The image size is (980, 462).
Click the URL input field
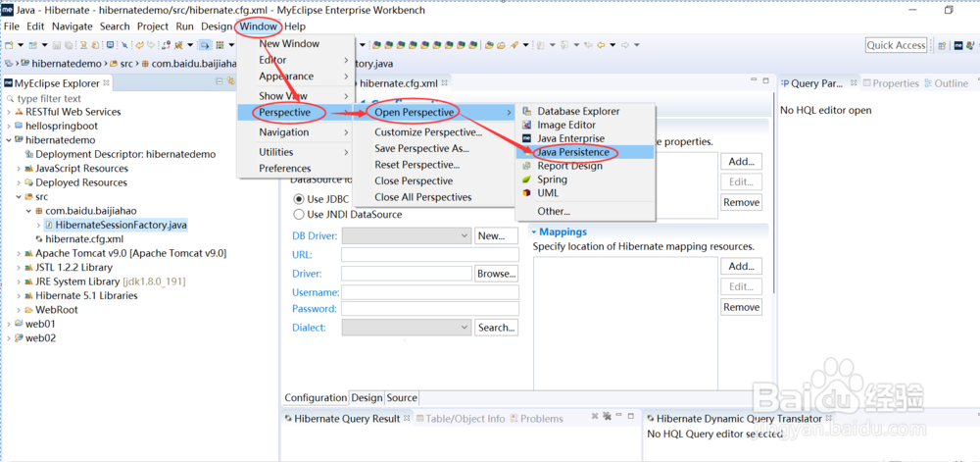tap(430, 254)
